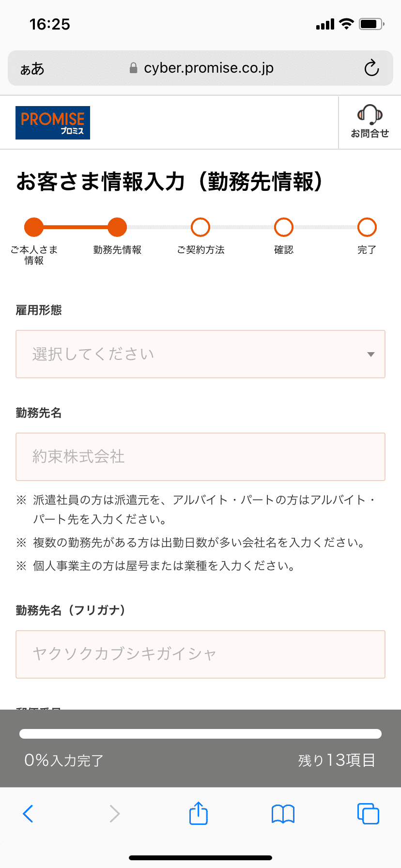The width and height of the screenshot is (401, 868).
Task: Tap the Safari forward arrow
Action: 114,814
